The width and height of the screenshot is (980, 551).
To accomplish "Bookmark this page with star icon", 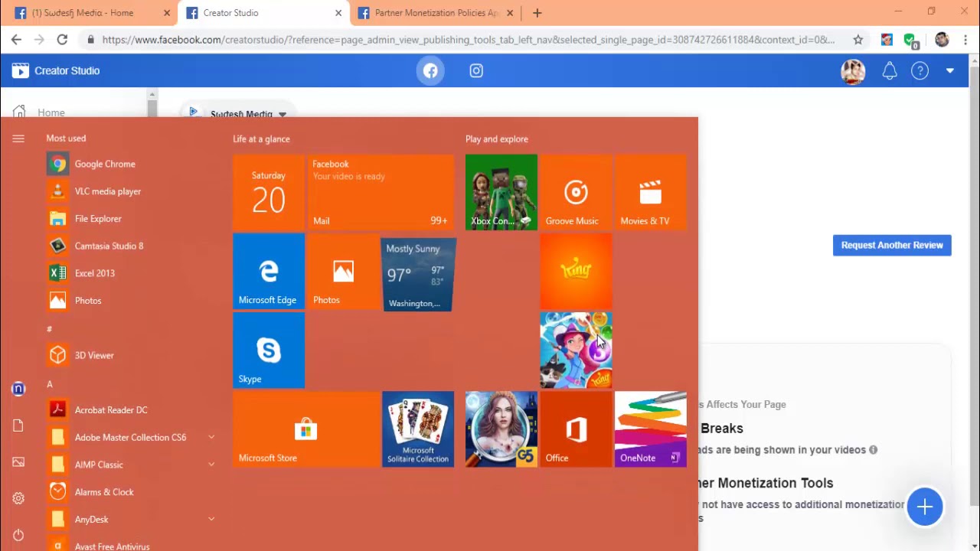I will point(858,40).
